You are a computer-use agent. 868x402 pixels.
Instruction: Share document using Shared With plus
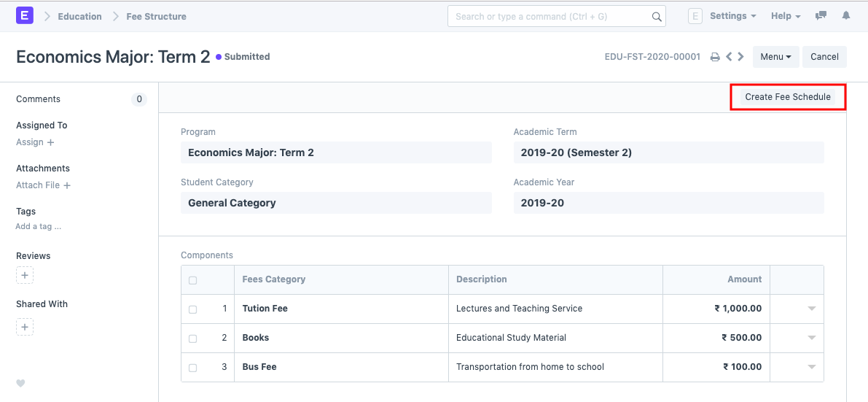click(x=25, y=328)
